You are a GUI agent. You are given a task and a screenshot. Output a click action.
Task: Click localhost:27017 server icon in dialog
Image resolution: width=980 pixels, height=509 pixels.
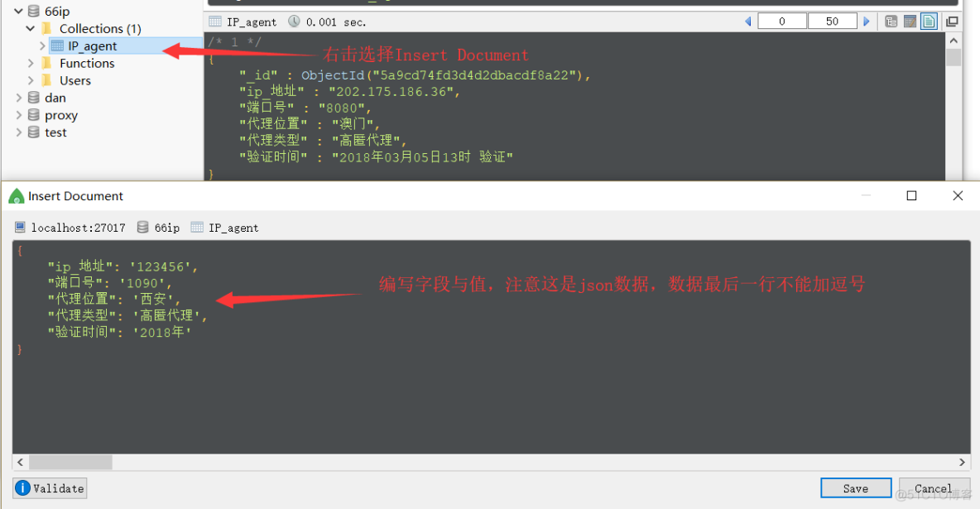20,227
